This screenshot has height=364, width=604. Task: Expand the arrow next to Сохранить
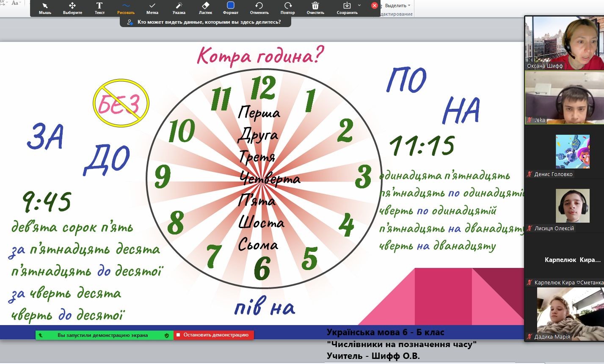(x=359, y=6)
